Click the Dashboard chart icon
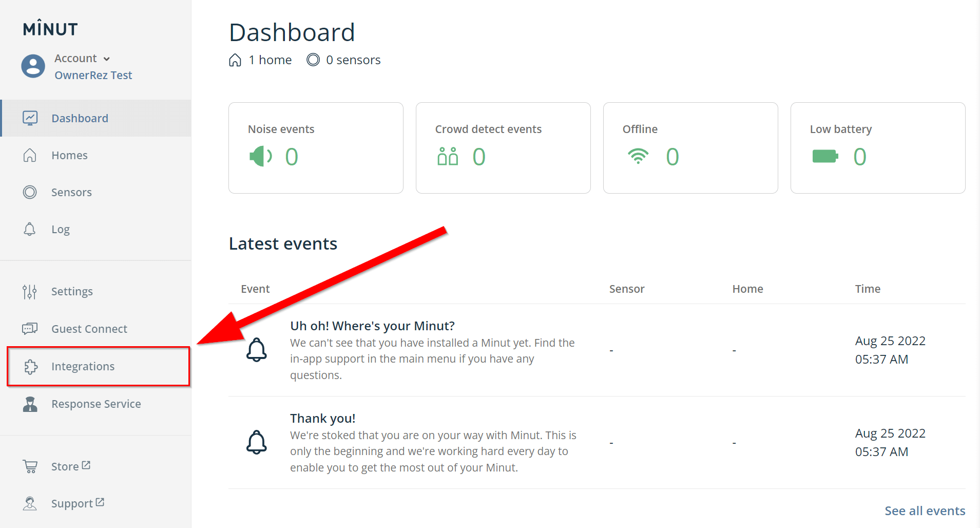Viewport: 980px width, 528px height. pos(30,118)
